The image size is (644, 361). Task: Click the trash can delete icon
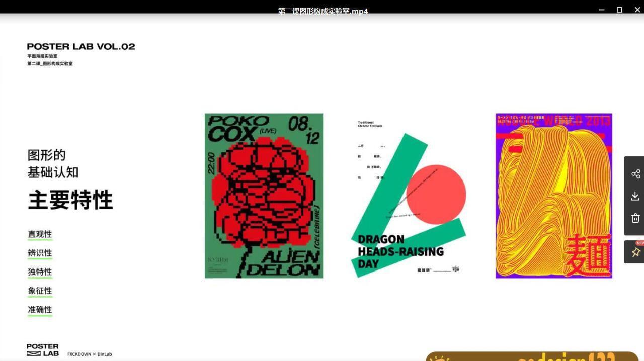click(x=635, y=218)
